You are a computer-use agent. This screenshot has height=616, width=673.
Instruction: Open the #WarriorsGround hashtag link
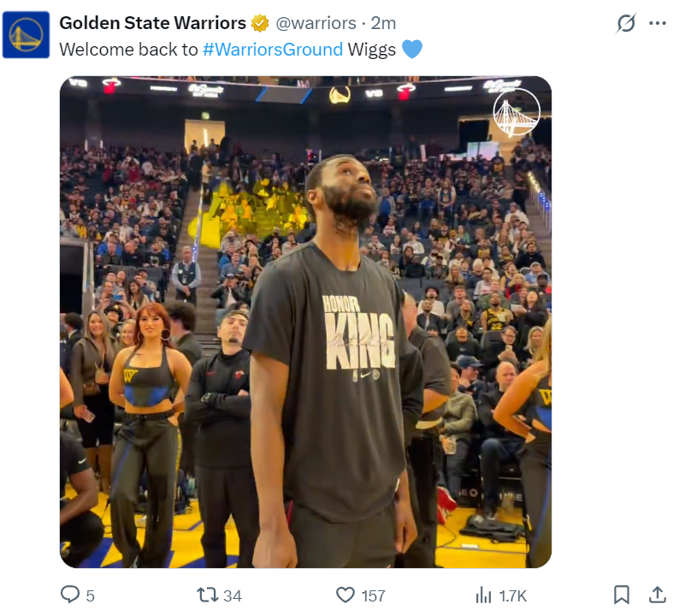coord(272,49)
